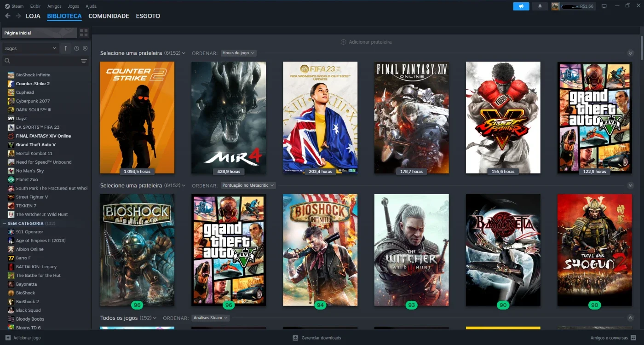
Task: Expand the Todos os jogos shelf chevron
Action: 631,318
